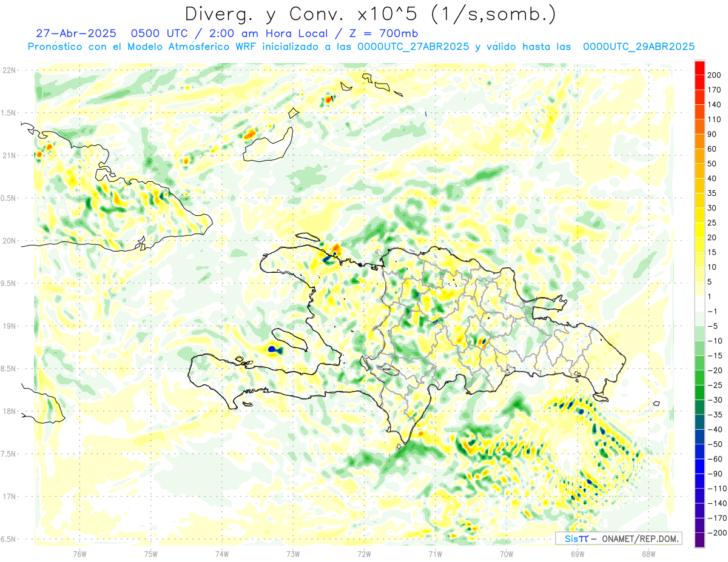Click the '71W' longitude label

435,554
